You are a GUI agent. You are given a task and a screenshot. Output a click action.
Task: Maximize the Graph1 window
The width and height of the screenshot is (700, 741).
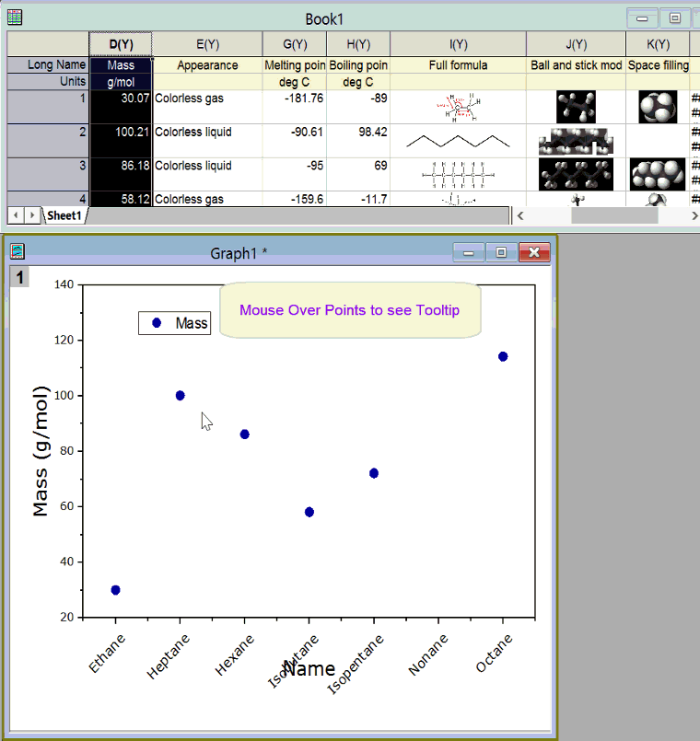point(501,252)
